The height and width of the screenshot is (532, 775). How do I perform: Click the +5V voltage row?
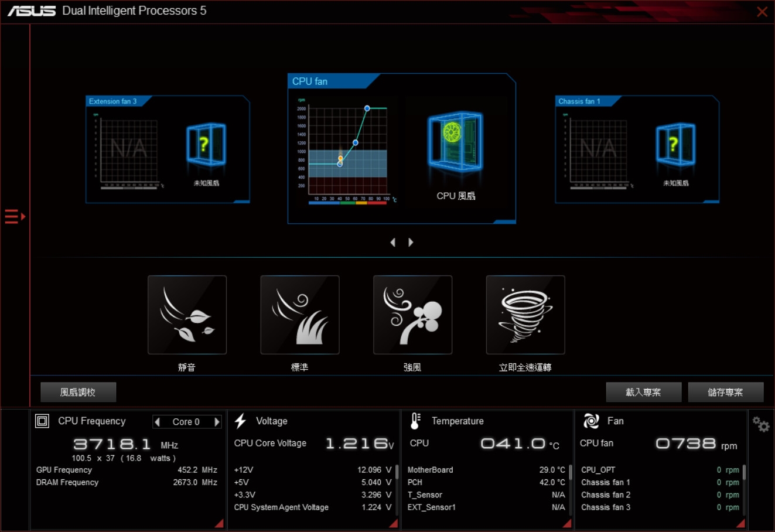[x=313, y=482]
